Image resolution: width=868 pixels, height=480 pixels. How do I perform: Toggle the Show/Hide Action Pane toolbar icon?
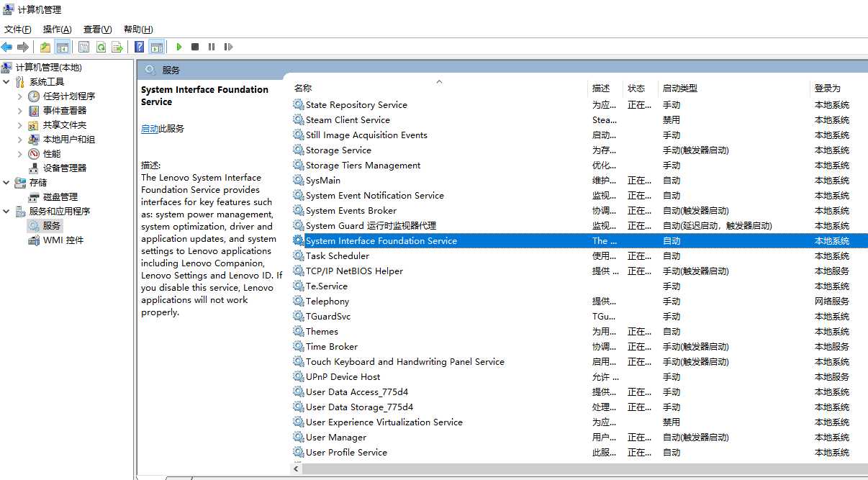tap(157, 47)
